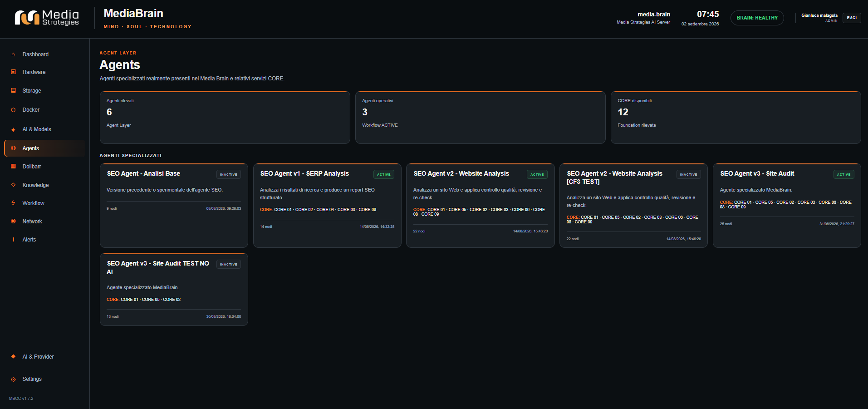This screenshot has width=868, height=409.
Task: Open the Settings page label
Action: point(32,379)
